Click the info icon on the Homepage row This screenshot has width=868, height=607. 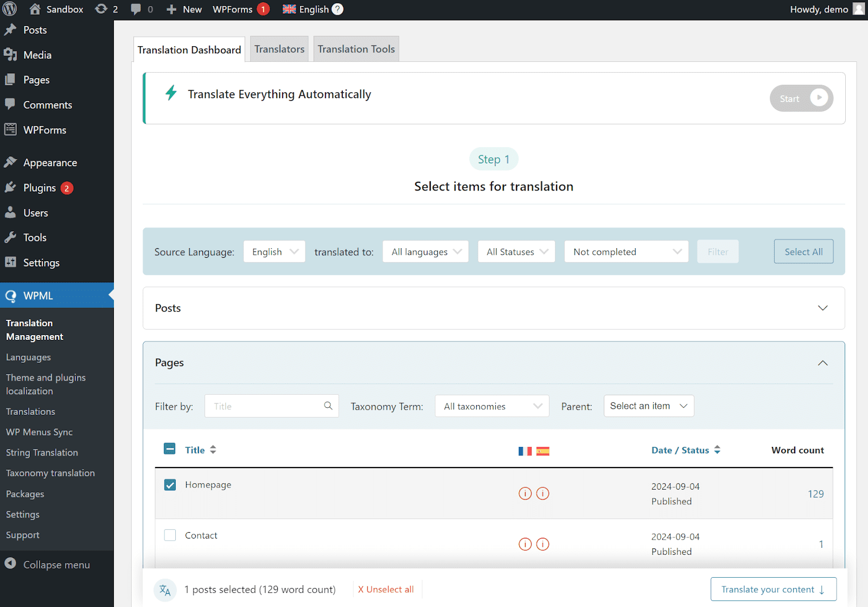tap(525, 494)
